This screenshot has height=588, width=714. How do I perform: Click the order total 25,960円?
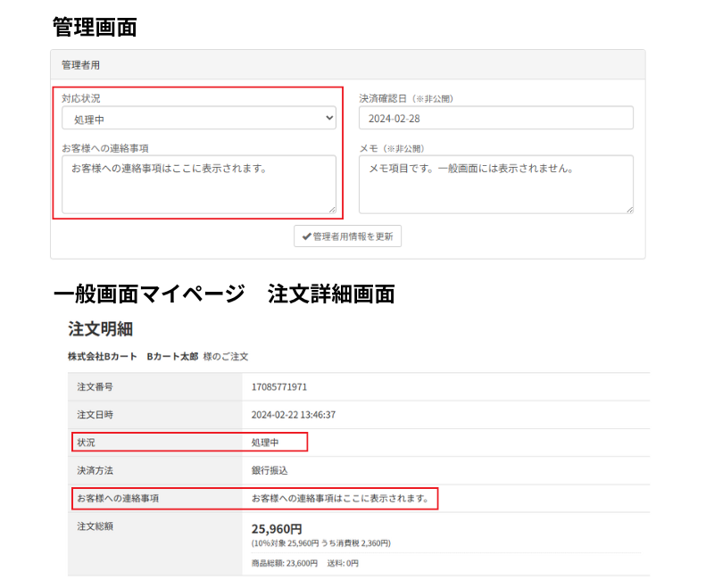pyautogui.click(x=277, y=528)
